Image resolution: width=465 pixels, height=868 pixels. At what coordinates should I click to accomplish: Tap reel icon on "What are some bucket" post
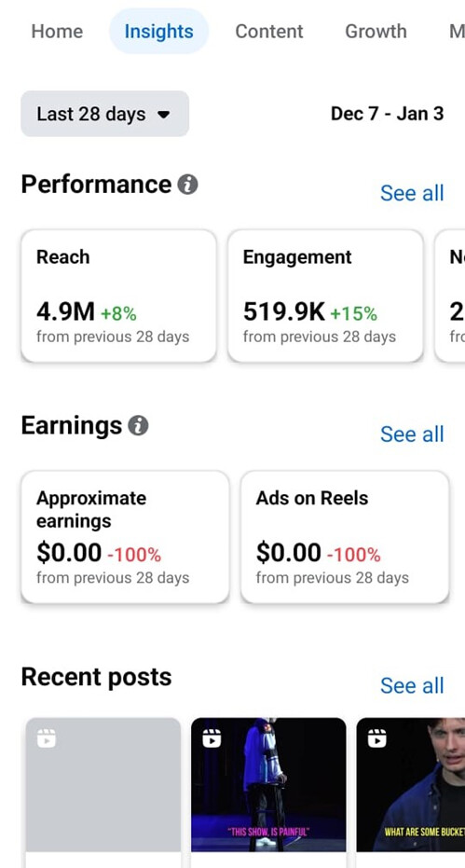click(377, 737)
